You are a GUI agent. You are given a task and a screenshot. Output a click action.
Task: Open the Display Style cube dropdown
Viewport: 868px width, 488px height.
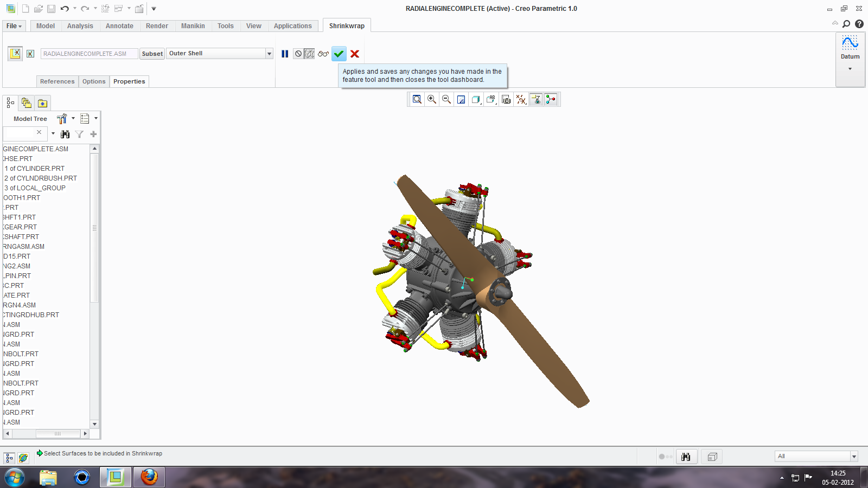click(x=476, y=99)
